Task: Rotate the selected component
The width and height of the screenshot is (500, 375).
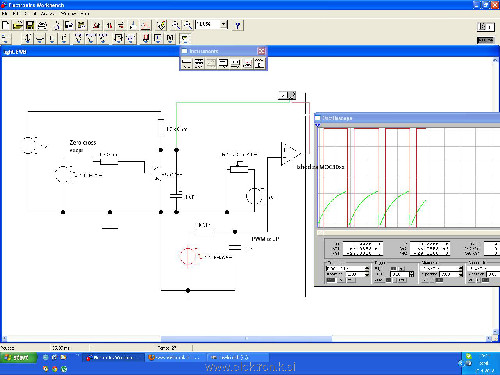Action: [96, 25]
